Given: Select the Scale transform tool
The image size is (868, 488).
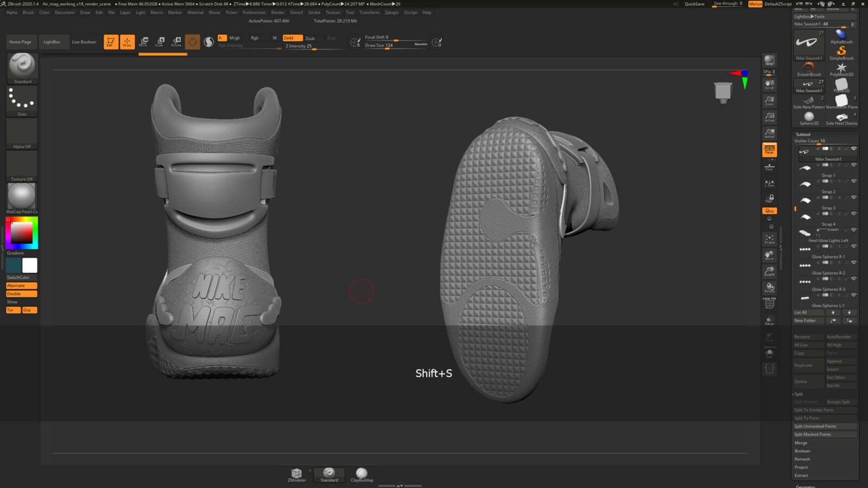Looking at the screenshot, I should (x=160, y=42).
